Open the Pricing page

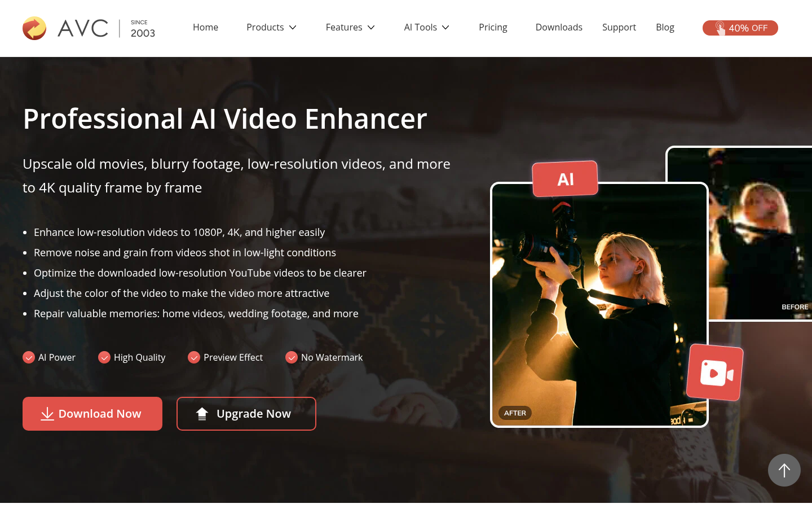tap(493, 27)
